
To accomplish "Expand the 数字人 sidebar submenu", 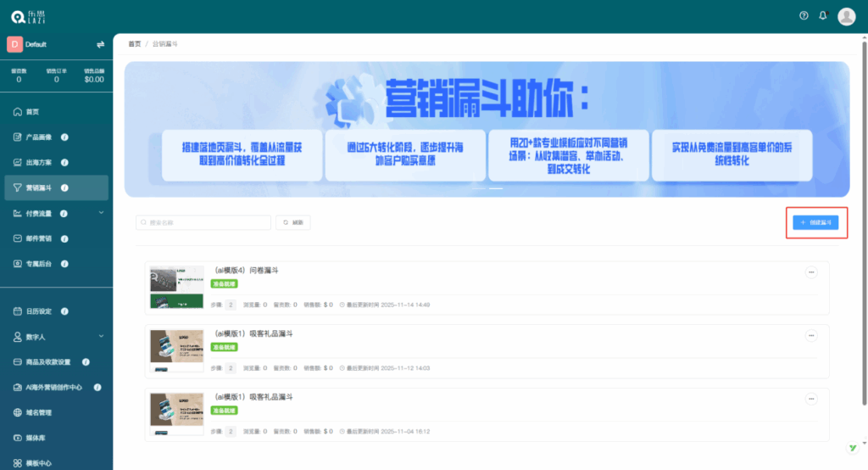I will [x=101, y=337].
